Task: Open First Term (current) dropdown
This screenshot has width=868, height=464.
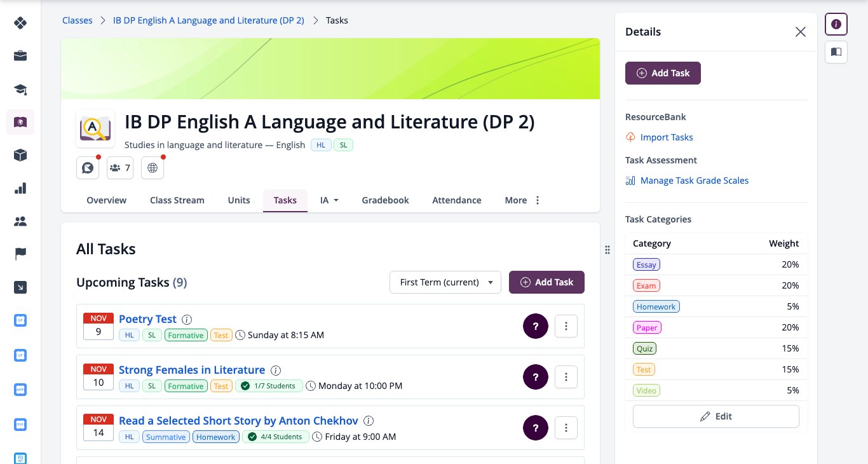Action: [445, 282]
